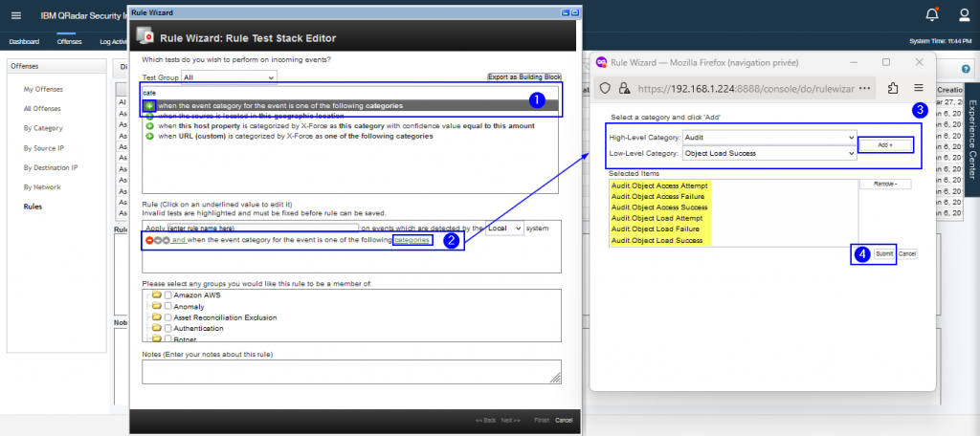Image resolution: width=980 pixels, height=436 pixels.
Task: Open the Low-Level Category dropdown
Action: [x=769, y=152]
